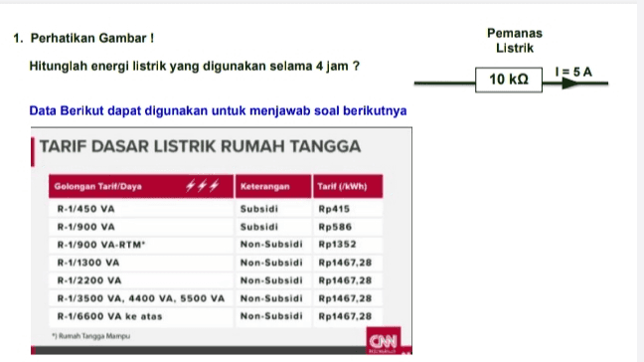Viewport: 644px width, 362px height.
Task: Click 'Non-Subsidi' in the R-1/6600 VA row
Action: 271,316
